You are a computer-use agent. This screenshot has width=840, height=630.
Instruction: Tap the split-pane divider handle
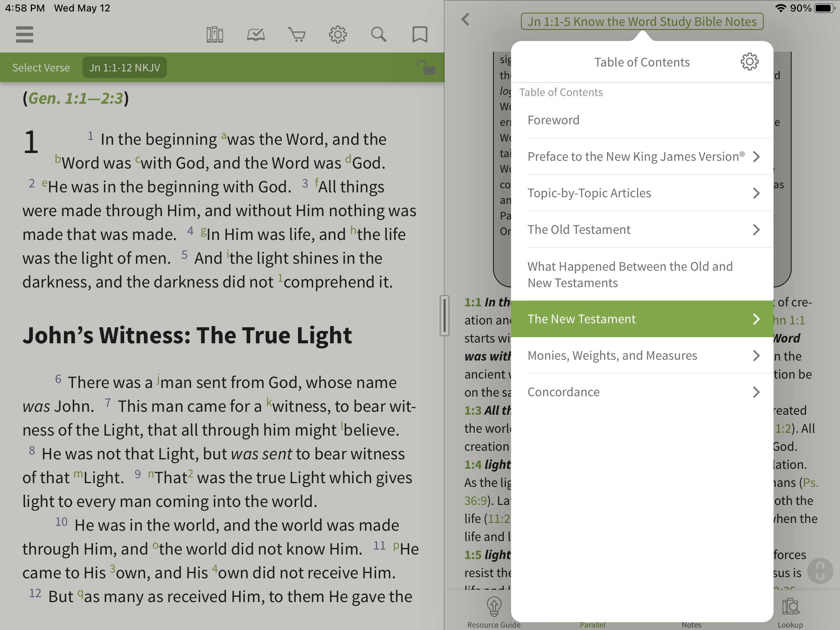click(444, 315)
